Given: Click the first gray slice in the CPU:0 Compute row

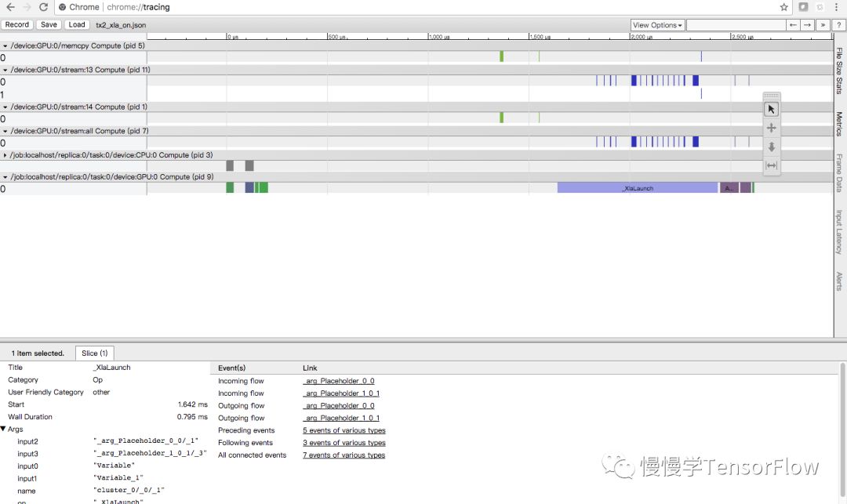Looking at the screenshot, I should point(230,165).
